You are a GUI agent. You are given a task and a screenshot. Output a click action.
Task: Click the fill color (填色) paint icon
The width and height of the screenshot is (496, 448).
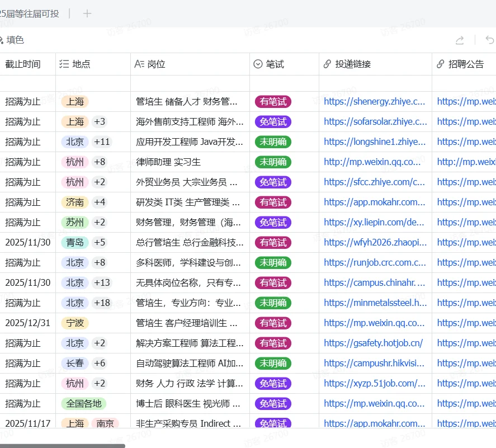pos(1,40)
